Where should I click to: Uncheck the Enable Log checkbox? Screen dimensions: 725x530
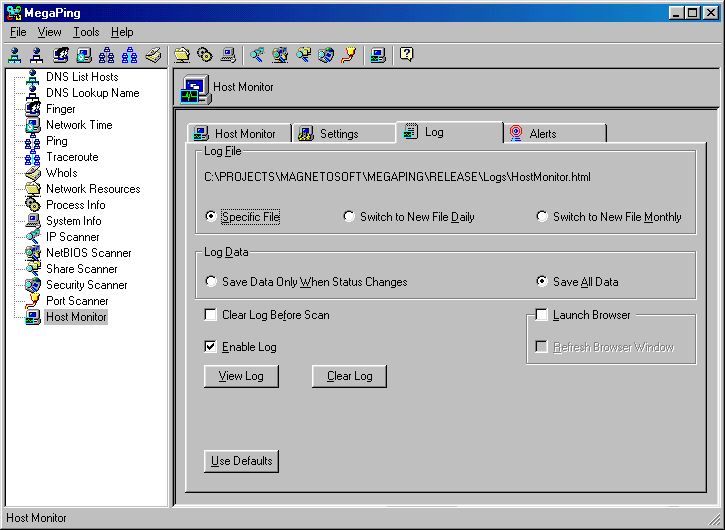coord(210,346)
